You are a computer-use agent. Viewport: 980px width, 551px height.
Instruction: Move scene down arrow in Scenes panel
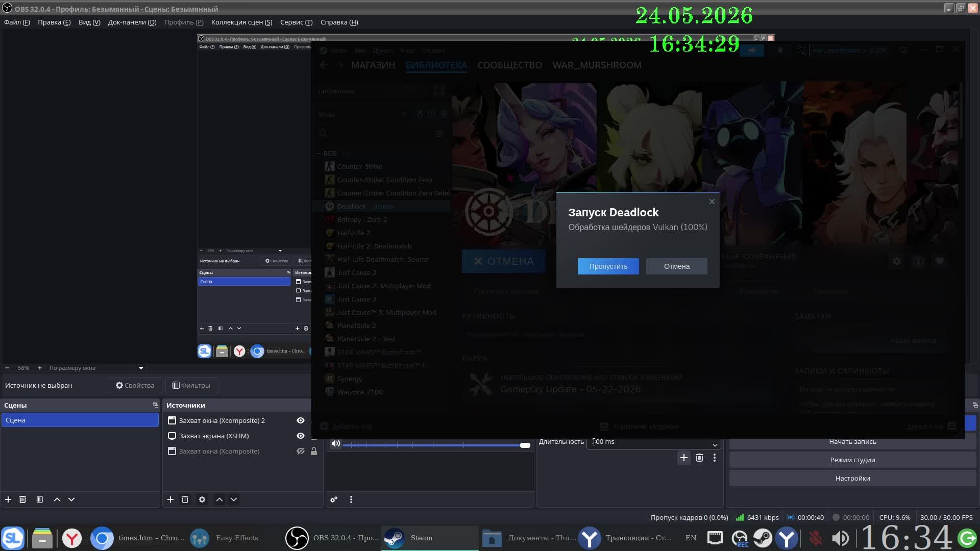click(71, 499)
